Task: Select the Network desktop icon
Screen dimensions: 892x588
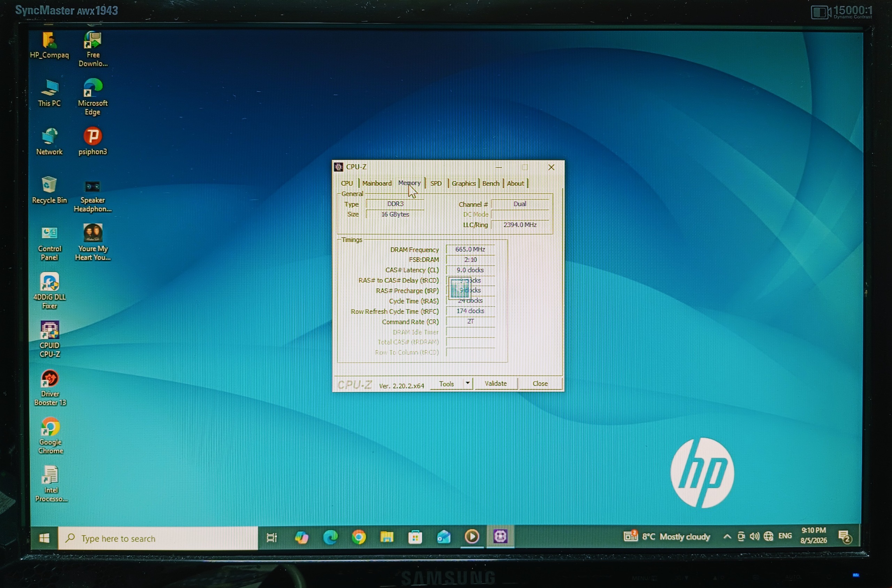Action: [49, 142]
